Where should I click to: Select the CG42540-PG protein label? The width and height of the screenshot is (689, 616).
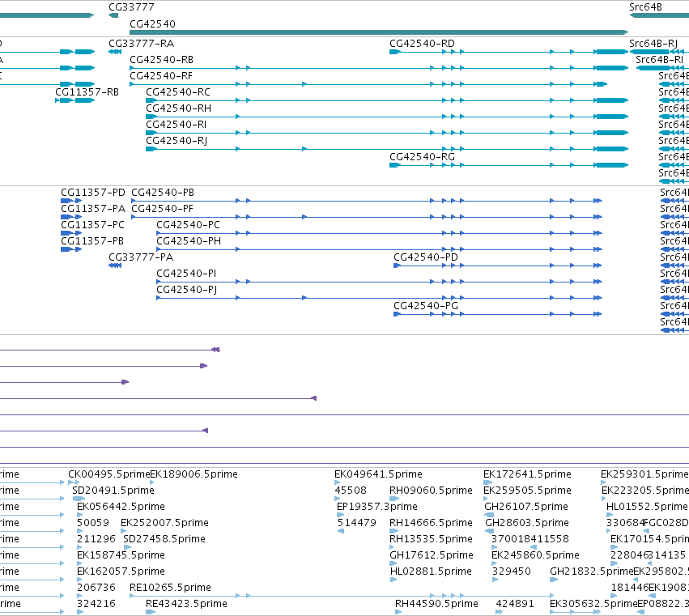point(426,306)
